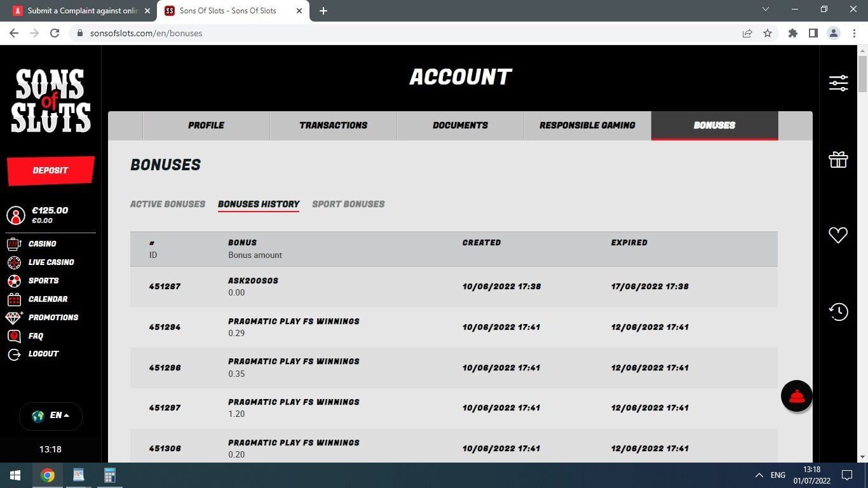The width and height of the screenshot is (868, 488).
Task: Click the €125.00 account balance
Action: (x=50, y=210)
